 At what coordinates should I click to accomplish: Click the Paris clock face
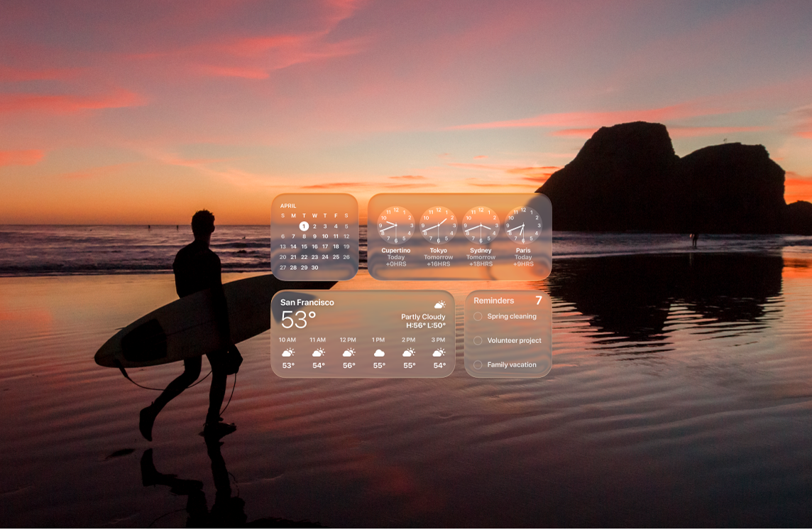[x=523, y=225]
